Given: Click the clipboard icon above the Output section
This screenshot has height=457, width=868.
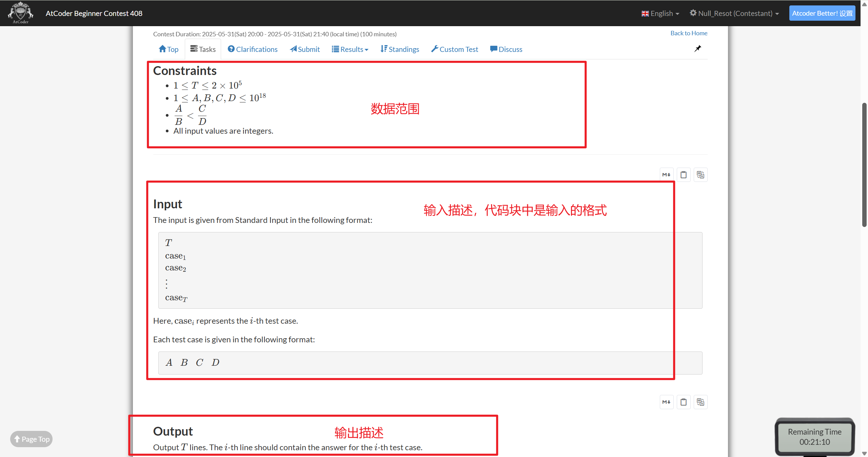Looking at the screenshot, I should coord(684,402).
